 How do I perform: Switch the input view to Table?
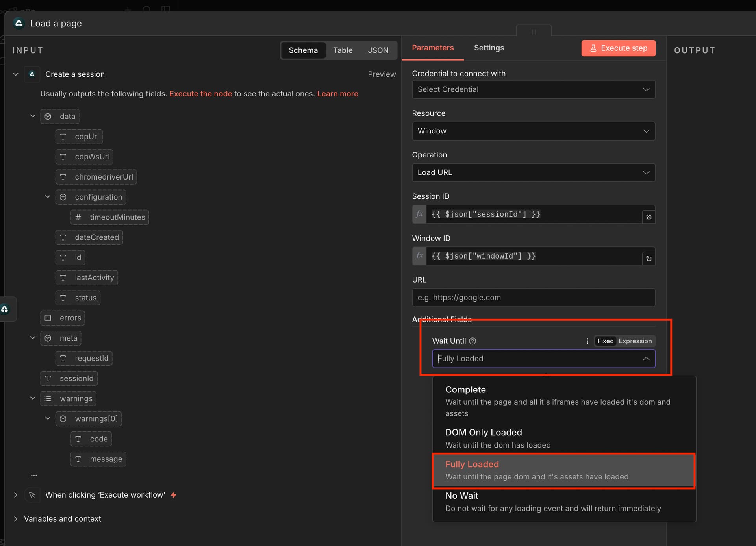343,50
